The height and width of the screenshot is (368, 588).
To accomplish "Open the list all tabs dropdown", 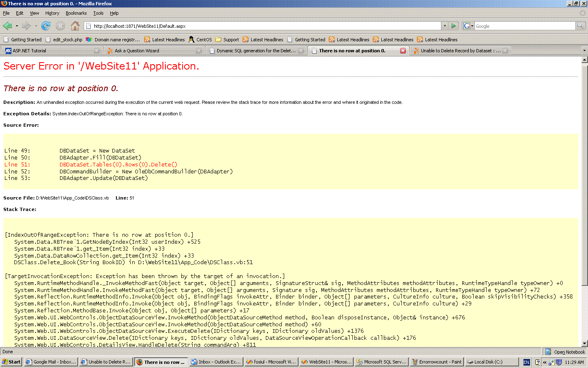I will point(584,51).
